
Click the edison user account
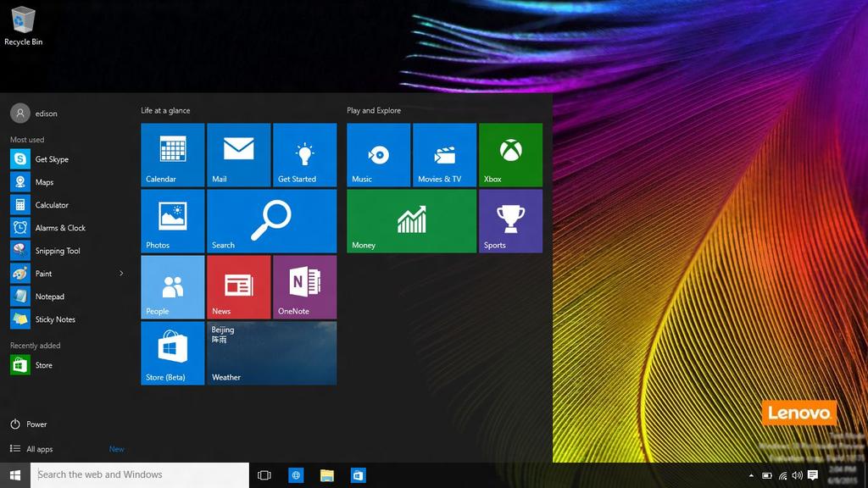[34, 114]
